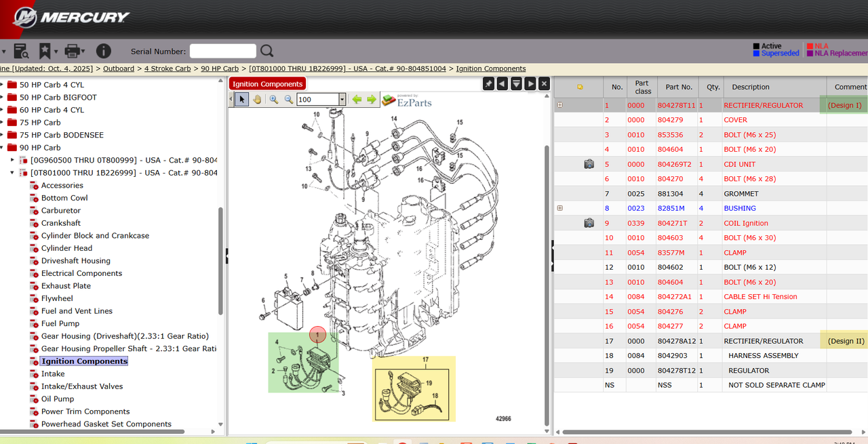This screenshot has width=868, height=444.
Task: Expand the 60 HP Carb 4 CYL folder
Action: 1,110
